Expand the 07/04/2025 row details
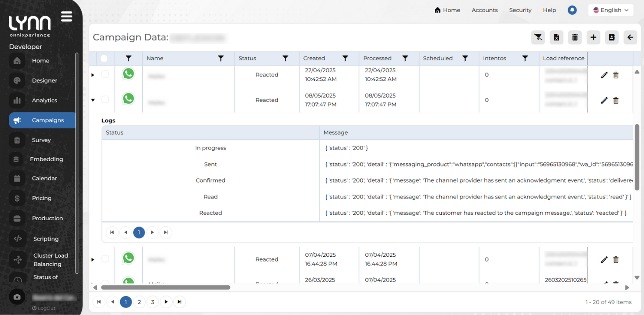 92,260
